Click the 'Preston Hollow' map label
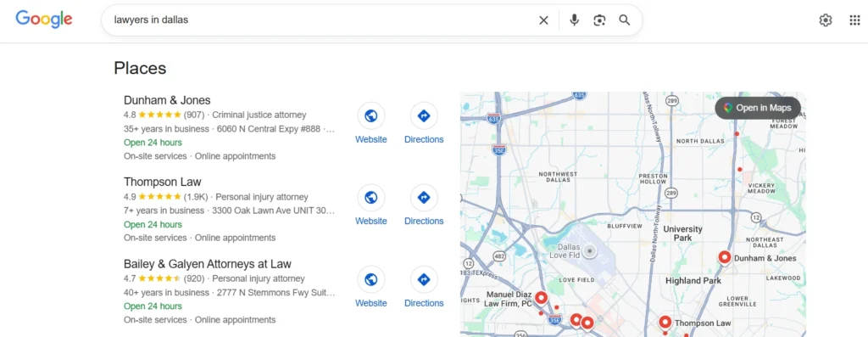Viewport: 868px width, 337px height. pos(653,178)
